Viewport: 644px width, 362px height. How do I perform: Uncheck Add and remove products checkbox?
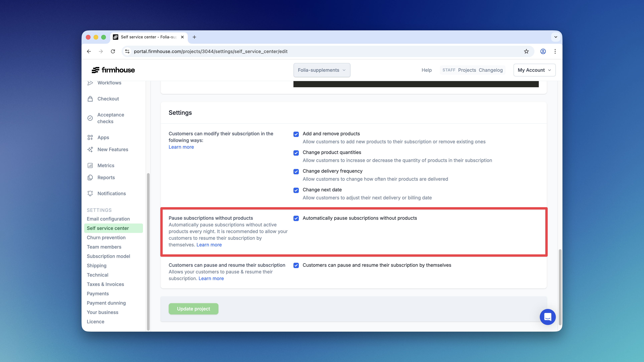(296, 134)
